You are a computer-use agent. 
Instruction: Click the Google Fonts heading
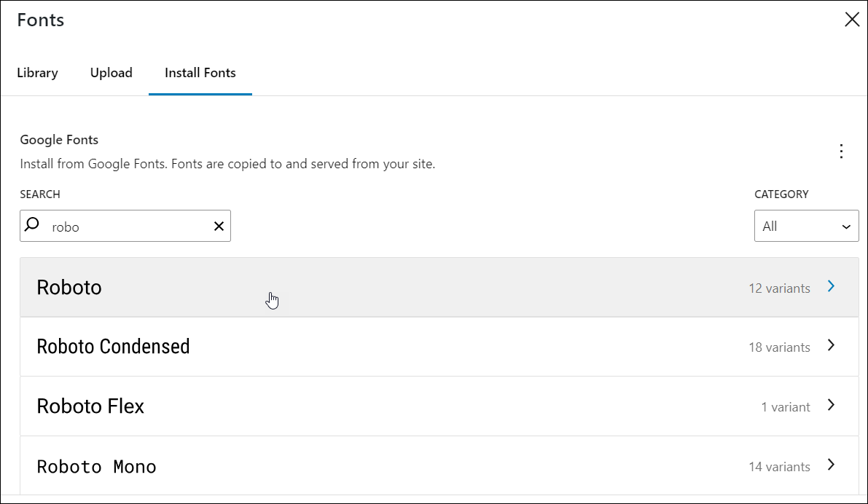(x=59, y=140)
